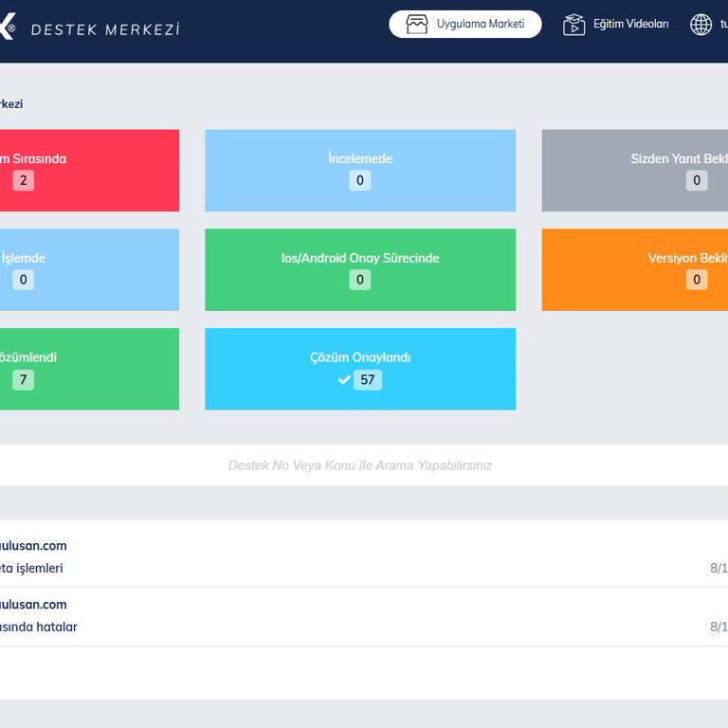Click the checkmark icon in Çözüm Onaylandı
The image size is (728, 728).
[x=344, y=380]
